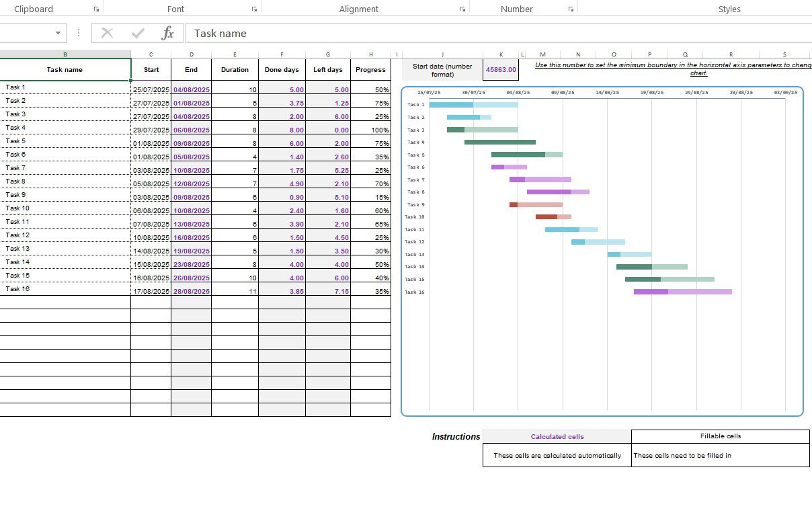Click the Fillable cells legend box

point(719,436)
